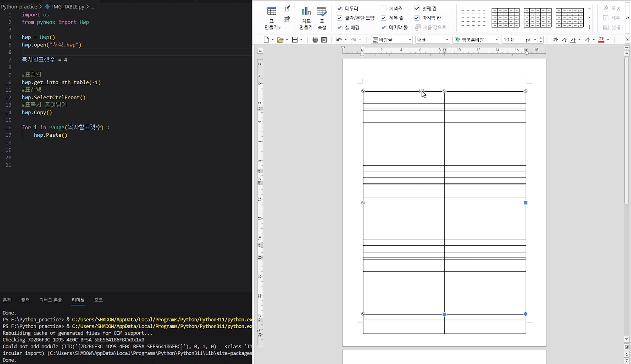Click the undo arrow icon
The height and width of the screenshot is (364, 631).
click(x=339, y=40)
